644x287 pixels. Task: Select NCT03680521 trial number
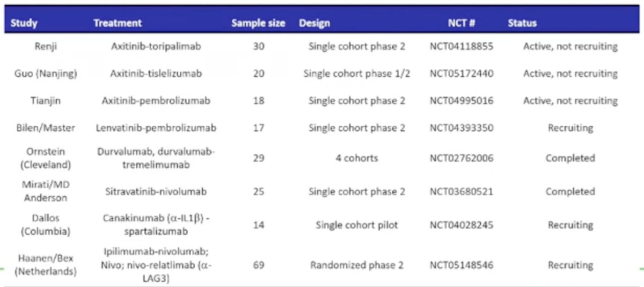462,191
